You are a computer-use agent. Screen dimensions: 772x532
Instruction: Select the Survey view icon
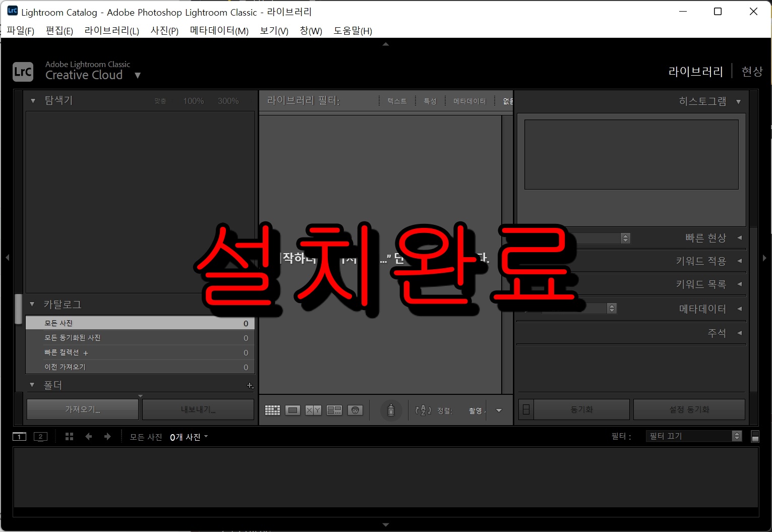coord(334,410)
